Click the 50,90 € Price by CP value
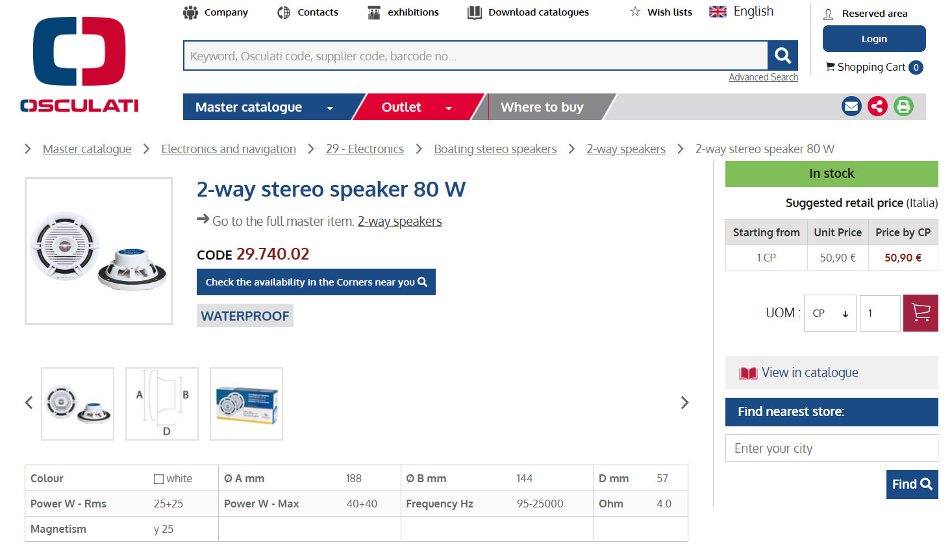This screenshot has width=952, height=560. click(x=903, y=258)
